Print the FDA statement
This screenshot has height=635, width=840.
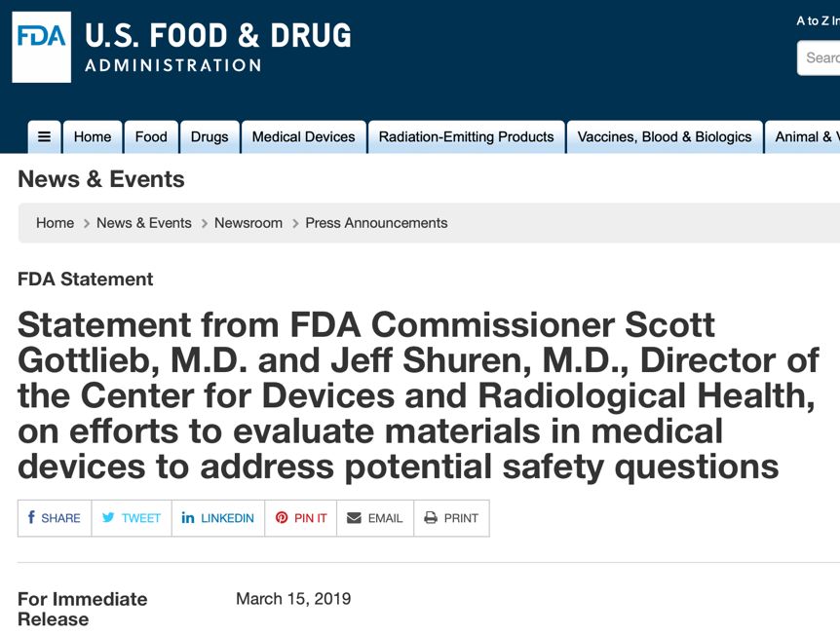click(451, 518)
